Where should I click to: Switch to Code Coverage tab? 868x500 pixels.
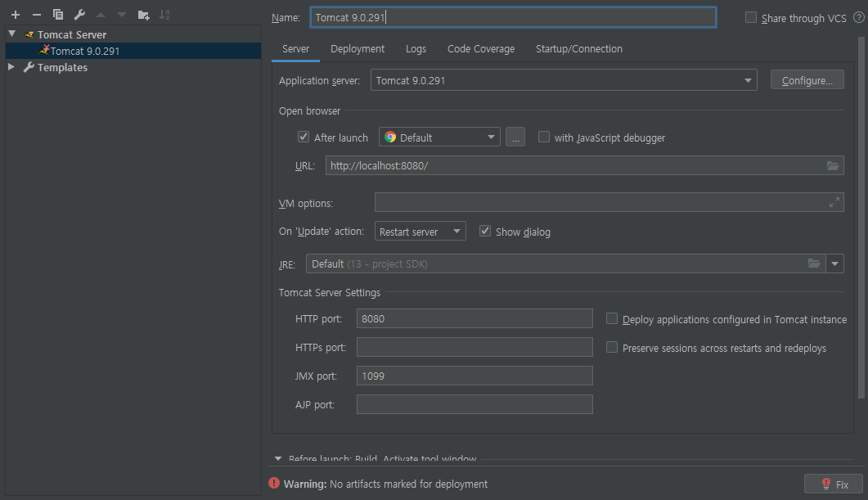[481, 49]
